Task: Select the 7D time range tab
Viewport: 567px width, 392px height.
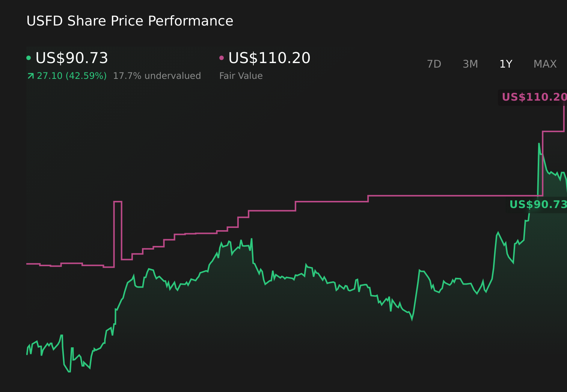Action: (x=434, y=64)
